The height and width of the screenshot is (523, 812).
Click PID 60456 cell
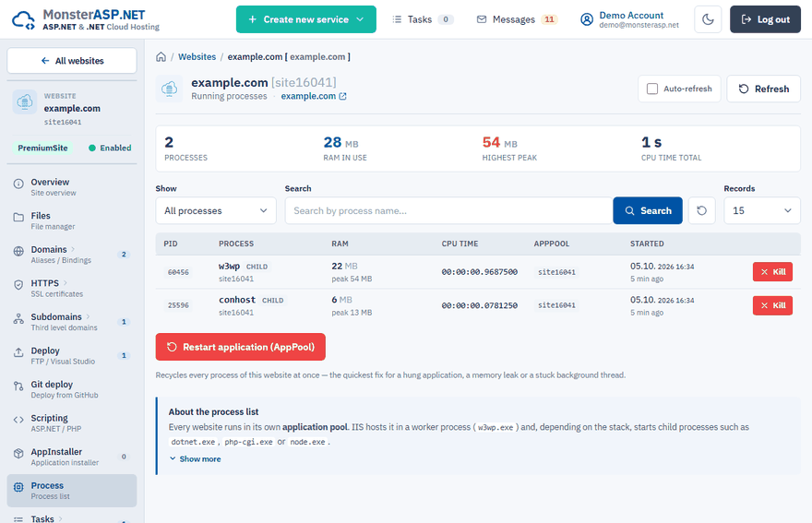pyautogui.click(x=178, y=272)
